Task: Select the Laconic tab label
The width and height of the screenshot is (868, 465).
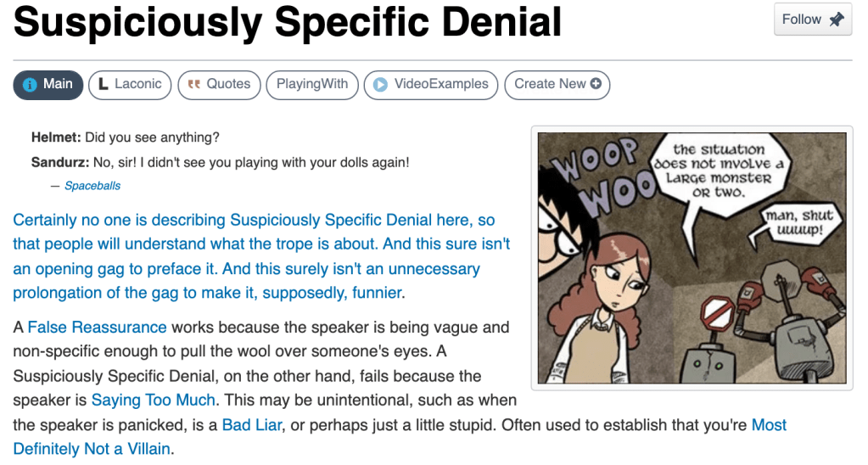Action: click(x=137, y=84)
